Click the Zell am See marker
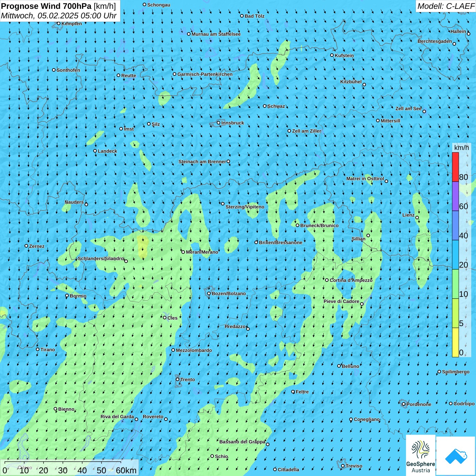The width and height of the screenshot is (476, 476). point(424,111)
